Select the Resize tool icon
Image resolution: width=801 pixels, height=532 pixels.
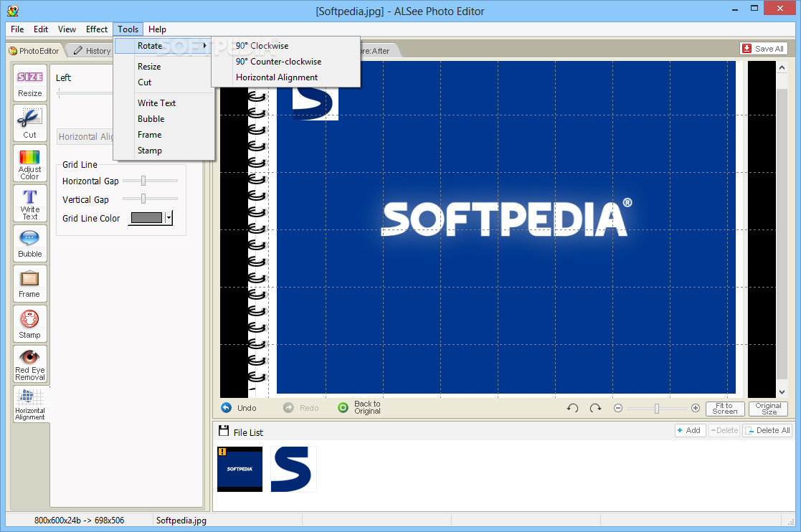point(30,82)
